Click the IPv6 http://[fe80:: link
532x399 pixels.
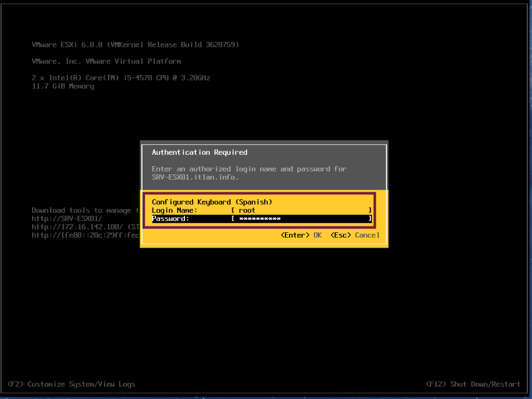(x=83, y=235)
